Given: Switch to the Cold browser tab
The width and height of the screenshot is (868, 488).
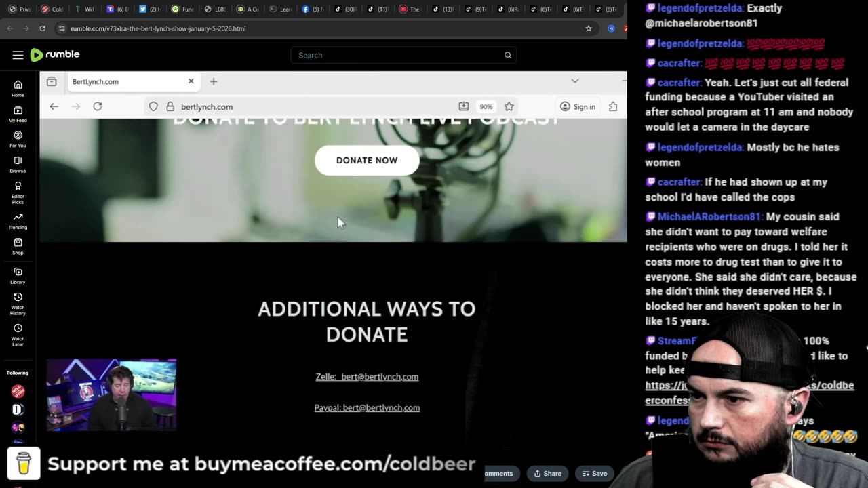Looking at the screenshot, I should 52,9.
